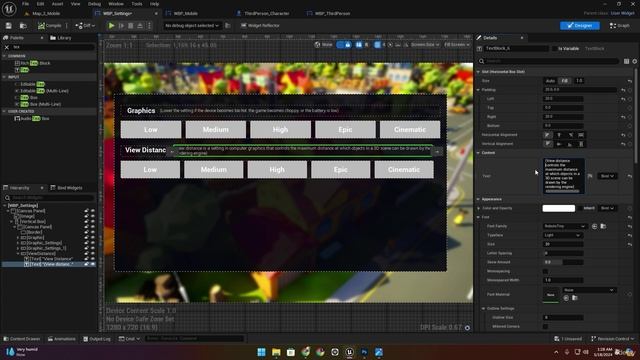Open the Typeface dropdown
Viewport: 640px width, 360px height.
click(x=562, y=235)
